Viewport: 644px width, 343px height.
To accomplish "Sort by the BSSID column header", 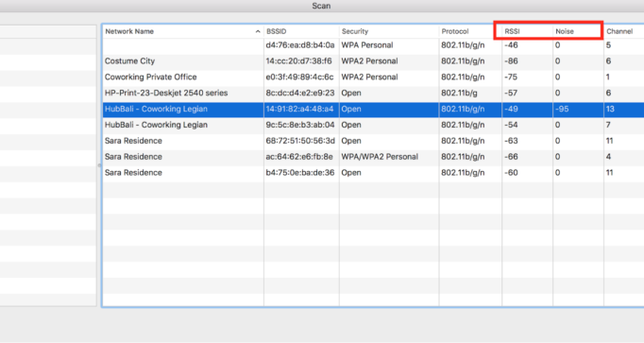I will pyautogui.click(x=301, y=31).
